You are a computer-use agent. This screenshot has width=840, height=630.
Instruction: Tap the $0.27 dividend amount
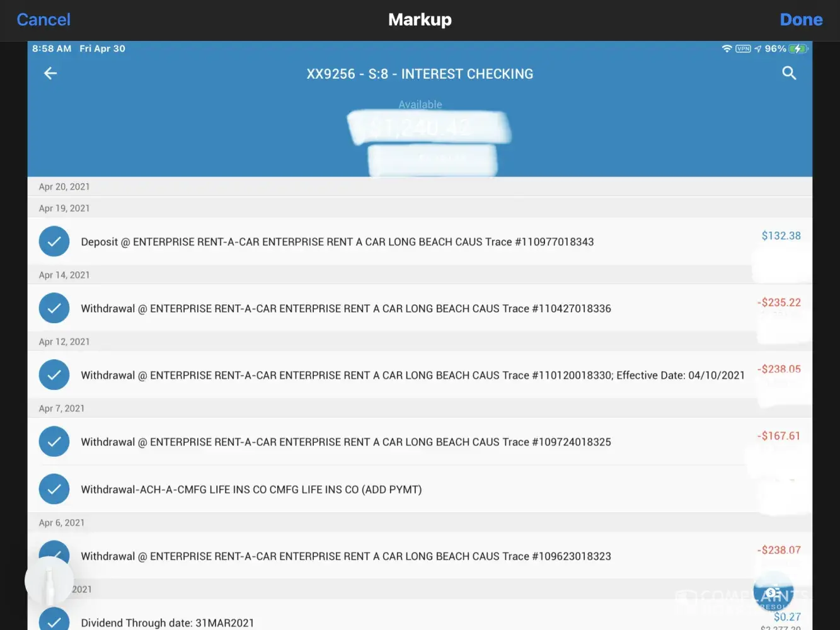787,617
